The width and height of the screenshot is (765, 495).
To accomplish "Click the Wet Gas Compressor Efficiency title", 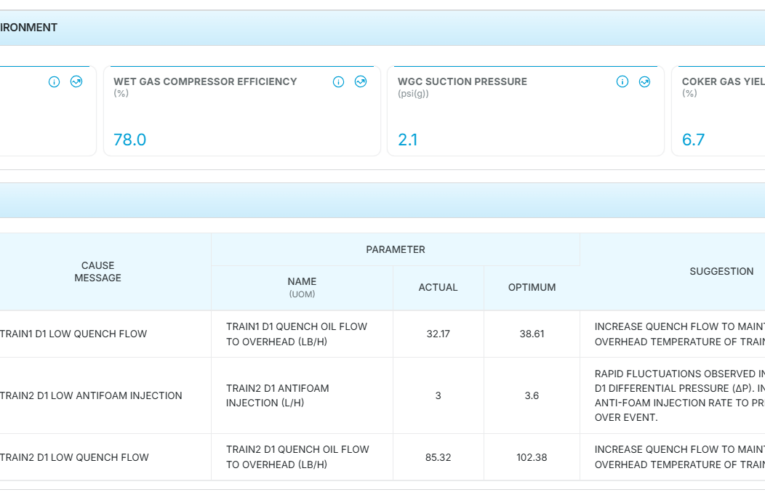I will tap(205, 81).
